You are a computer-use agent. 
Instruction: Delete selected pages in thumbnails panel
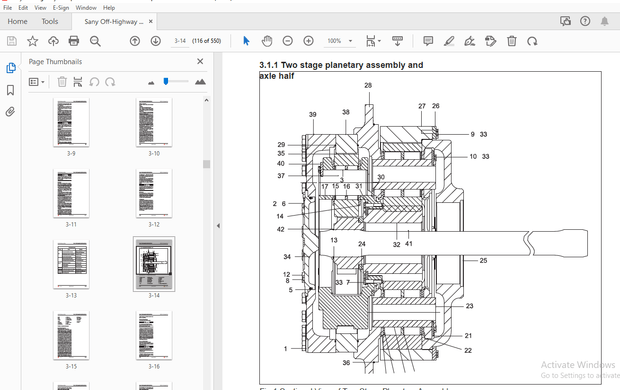pos(62,82)
